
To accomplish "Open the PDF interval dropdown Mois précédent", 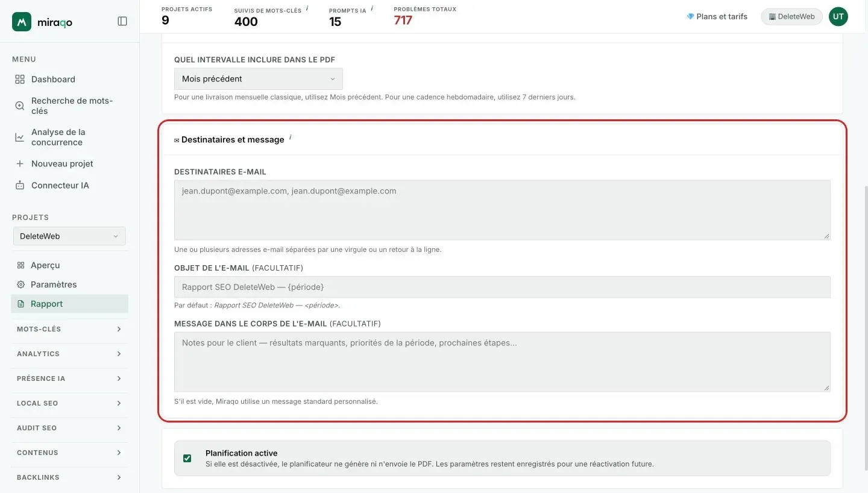I will [x=259, y=79].
